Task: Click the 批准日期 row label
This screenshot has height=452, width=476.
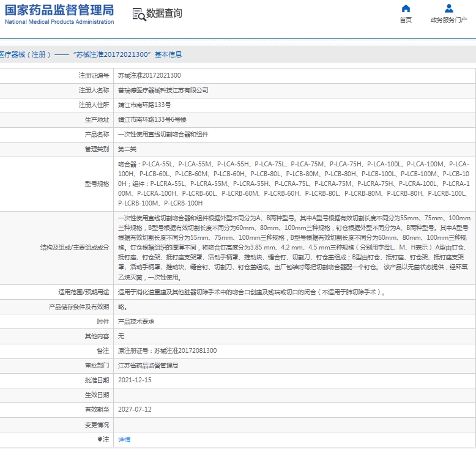Action: pyautogui.click(x=97, y=380)
